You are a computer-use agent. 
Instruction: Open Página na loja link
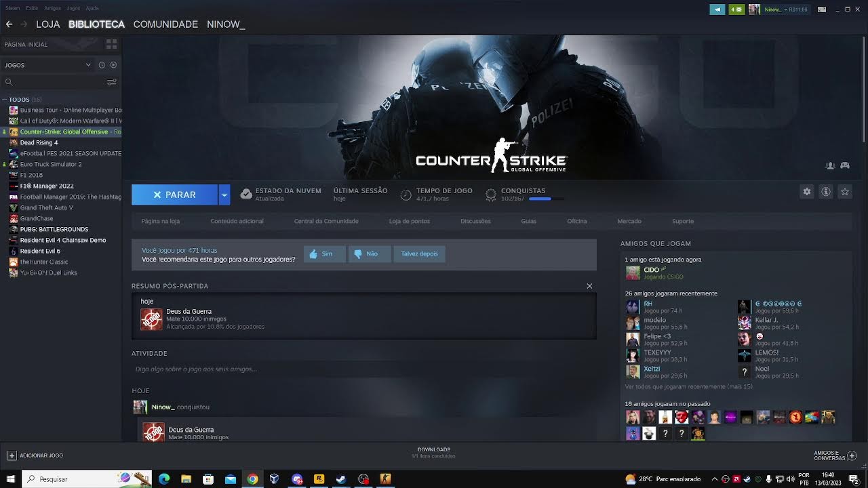[161, 221]
